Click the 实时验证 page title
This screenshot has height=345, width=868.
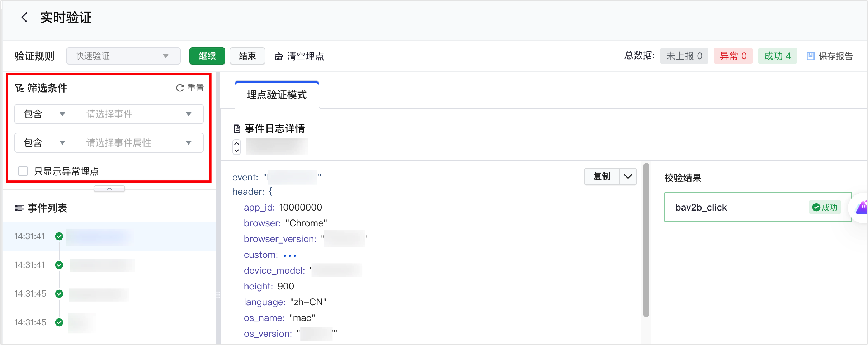point(66,17)
